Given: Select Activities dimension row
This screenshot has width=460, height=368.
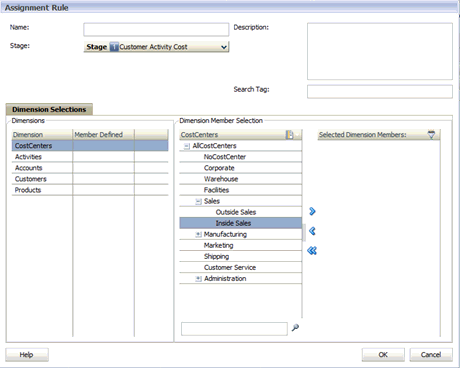Looking at the screenshot, I should click(x=90, y=157).
